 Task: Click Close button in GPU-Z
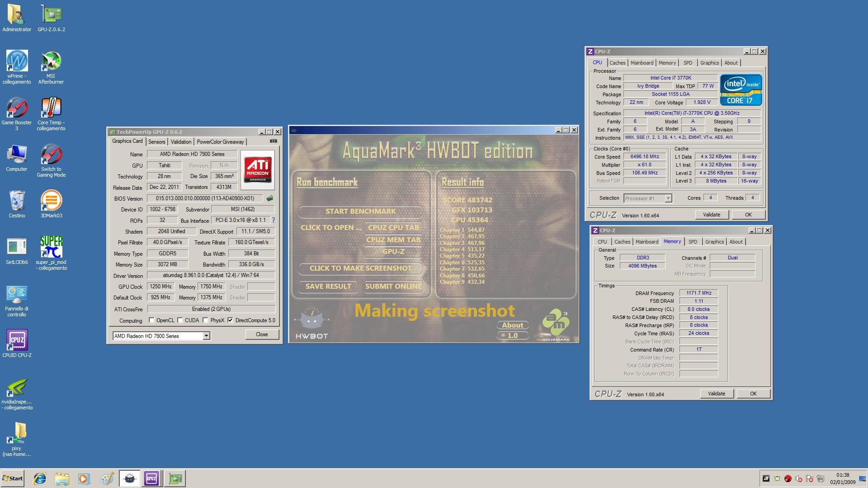[262, 334]
